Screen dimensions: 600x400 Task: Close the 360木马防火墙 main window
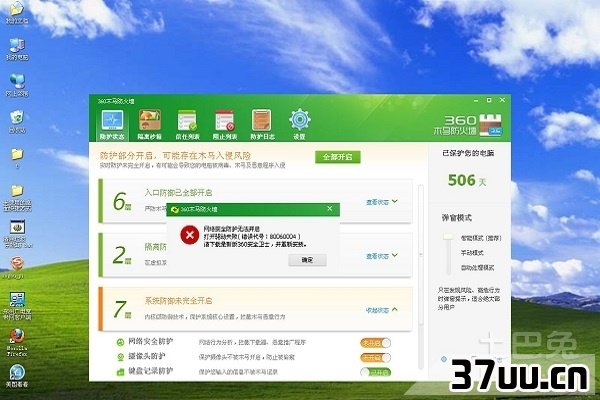[502, 100]
